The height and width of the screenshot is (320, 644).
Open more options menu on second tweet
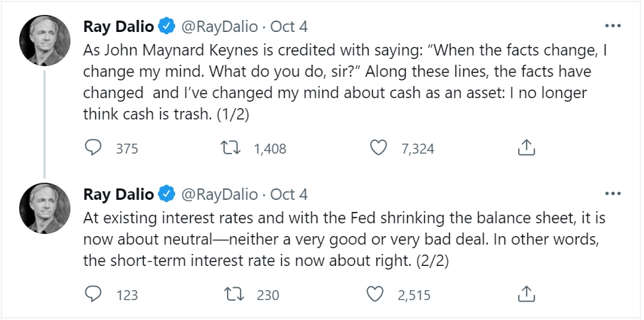(612, 193)
